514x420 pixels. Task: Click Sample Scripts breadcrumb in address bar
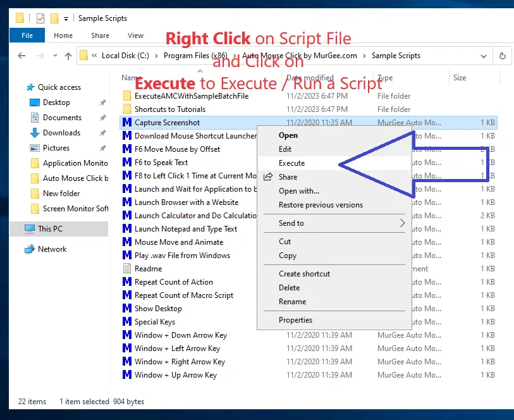click(396, 56)
